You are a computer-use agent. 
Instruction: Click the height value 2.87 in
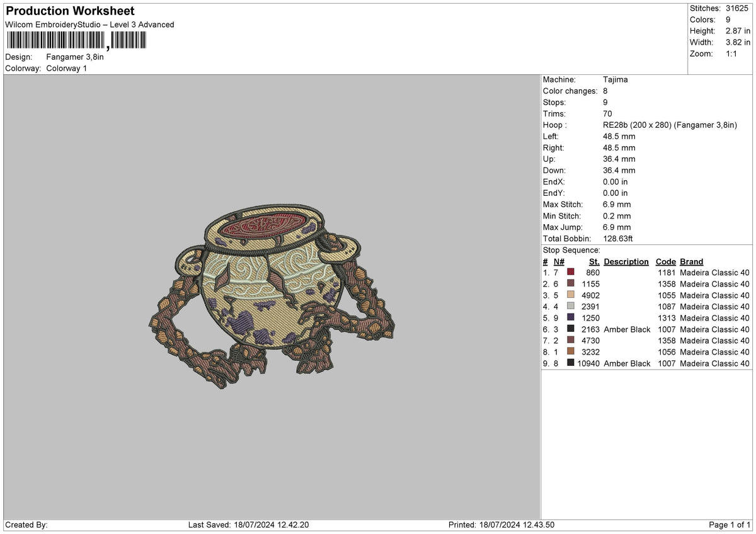tap(736, 31)
